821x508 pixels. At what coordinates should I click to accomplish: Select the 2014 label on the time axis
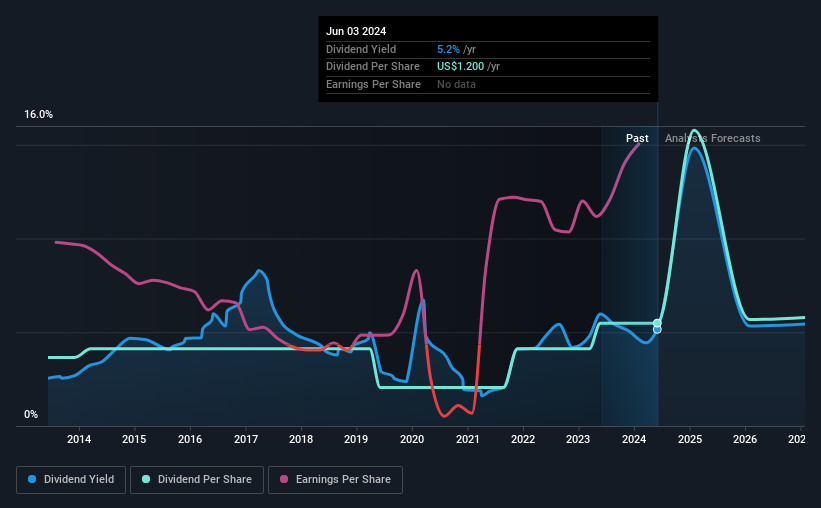coord(79,439)
